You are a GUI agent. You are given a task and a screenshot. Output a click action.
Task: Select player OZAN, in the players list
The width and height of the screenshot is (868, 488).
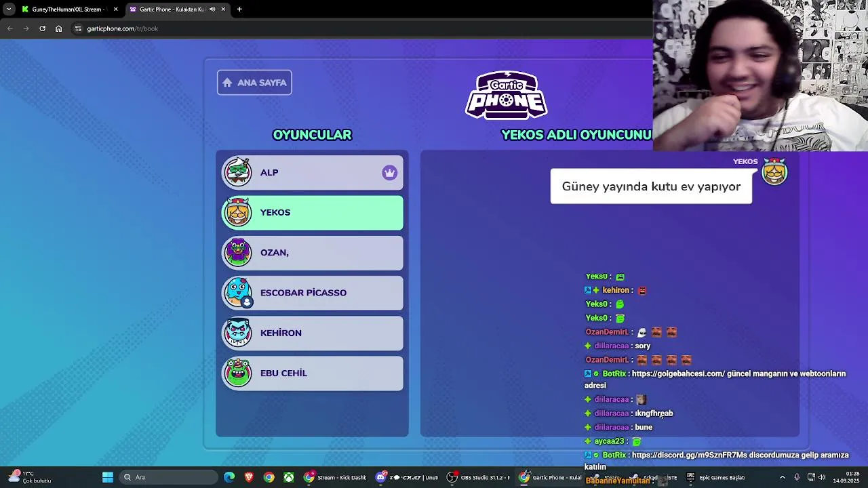(313, 253)
